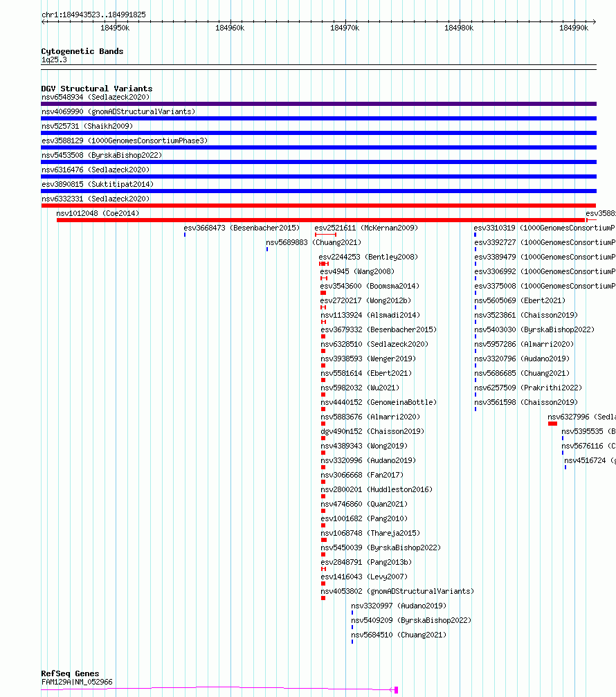Click nsv3320997 (Audano2019) variant label

(399, 606)
